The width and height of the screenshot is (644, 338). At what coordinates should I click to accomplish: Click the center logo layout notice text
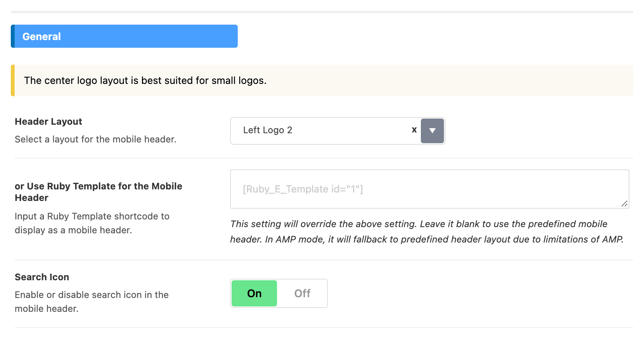[145, 80]
